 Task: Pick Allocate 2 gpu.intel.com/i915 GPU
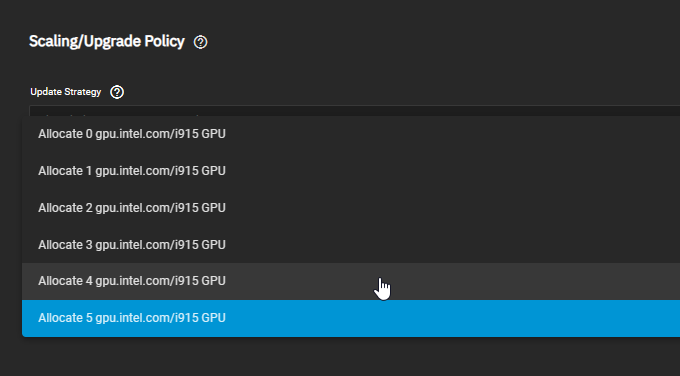click(x=351, y=208)
